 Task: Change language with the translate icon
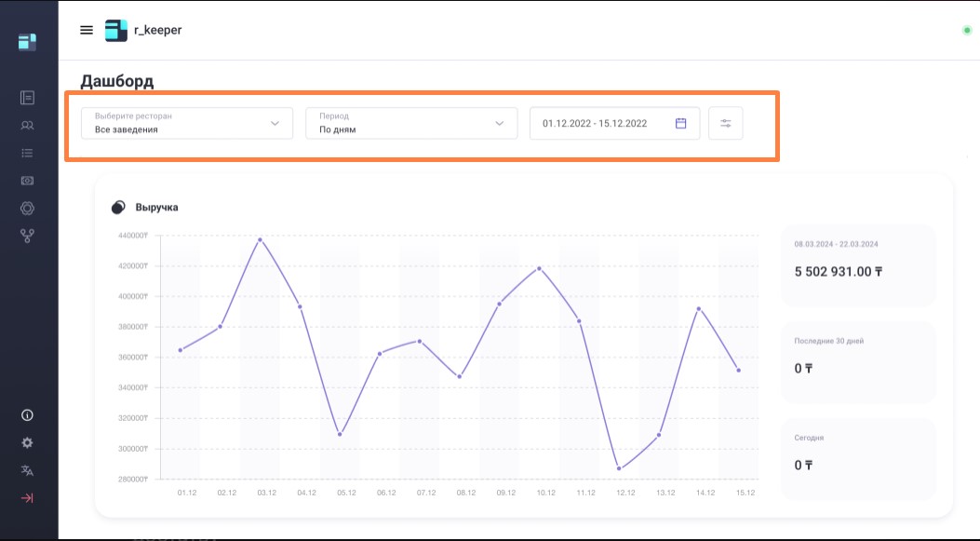[28, 470]
